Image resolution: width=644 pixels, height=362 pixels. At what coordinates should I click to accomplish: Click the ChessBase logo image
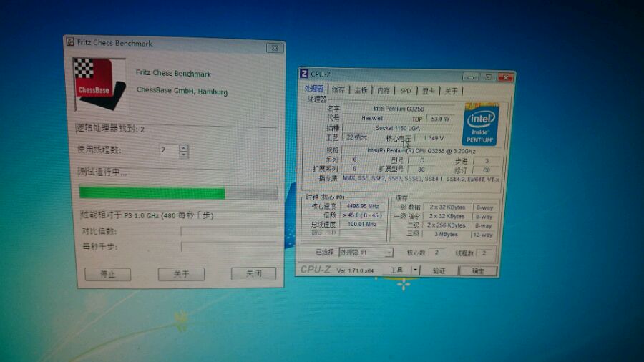[x=99, y=84]
